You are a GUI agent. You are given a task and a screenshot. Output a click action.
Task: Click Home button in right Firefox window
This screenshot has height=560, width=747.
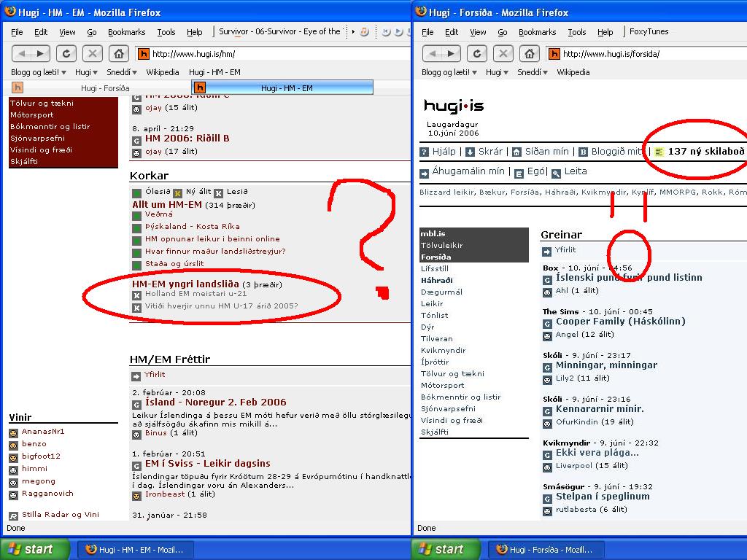(530, 54)
